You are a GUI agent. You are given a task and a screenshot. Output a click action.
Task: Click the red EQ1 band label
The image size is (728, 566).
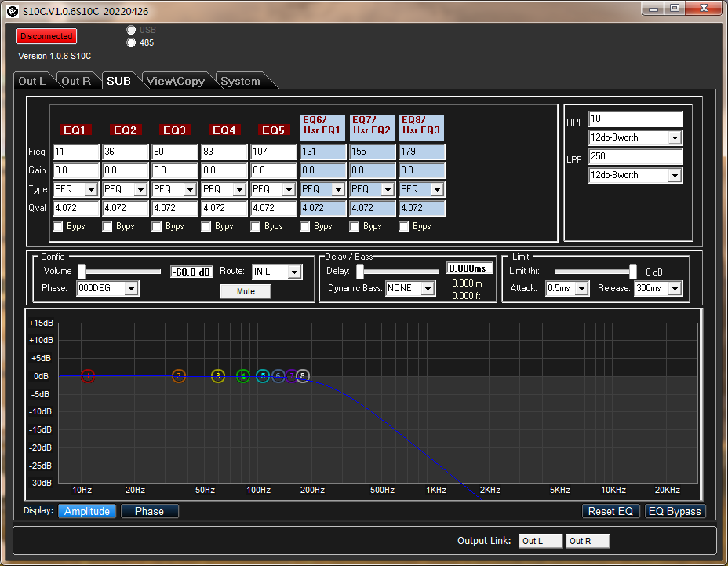coord(75,130)
